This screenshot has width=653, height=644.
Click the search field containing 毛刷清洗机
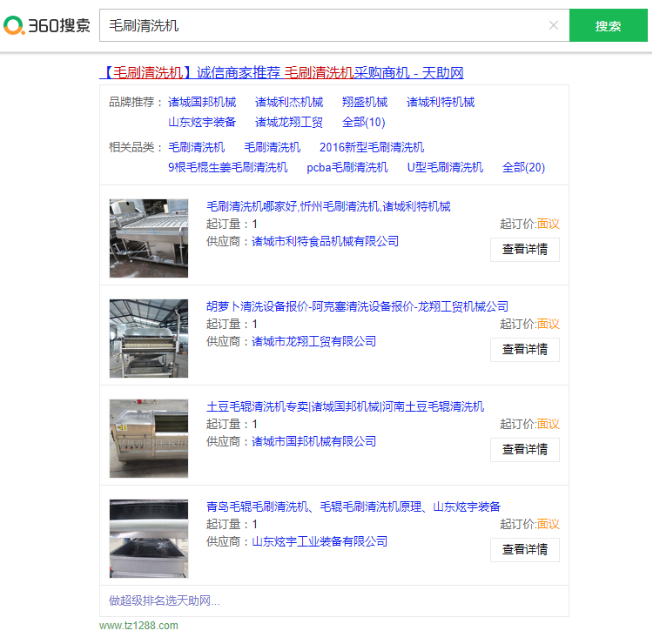pos(322,26)
